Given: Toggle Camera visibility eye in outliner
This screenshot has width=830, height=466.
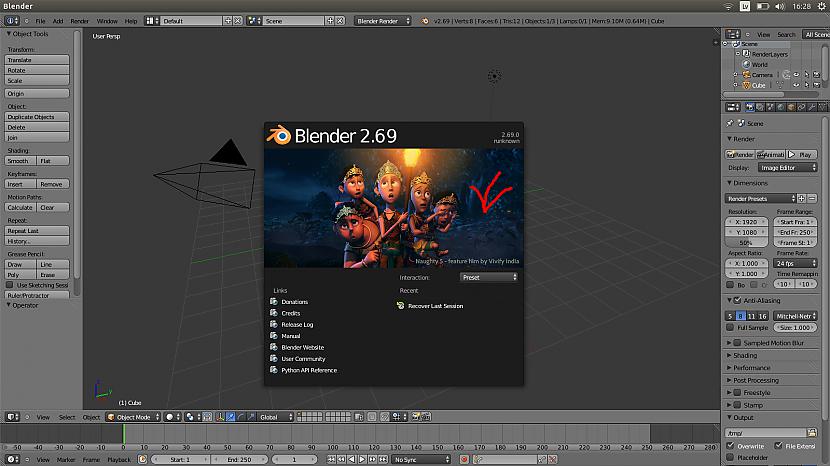Looking at the screenshot, I should click(796, 75).
